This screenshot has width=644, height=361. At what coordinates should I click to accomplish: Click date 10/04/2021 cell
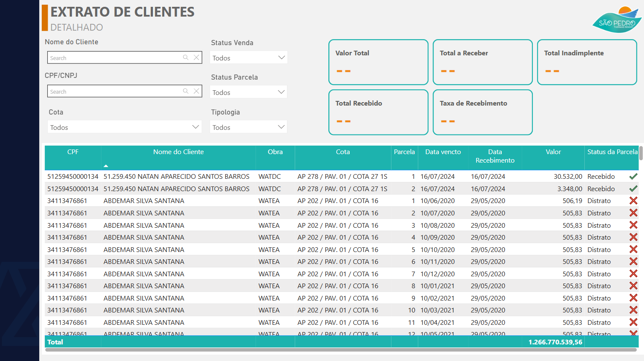[x=437, y=322]
